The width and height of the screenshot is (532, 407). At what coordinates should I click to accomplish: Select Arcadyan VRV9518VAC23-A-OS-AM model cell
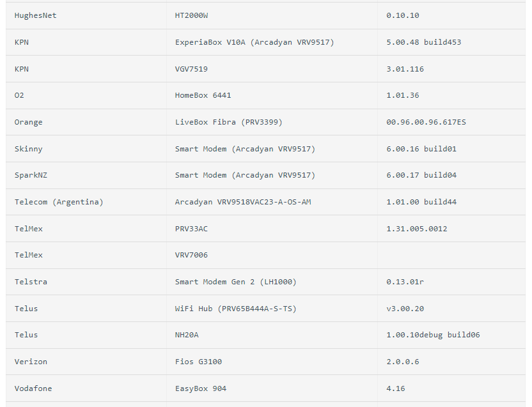coord(243,202)
